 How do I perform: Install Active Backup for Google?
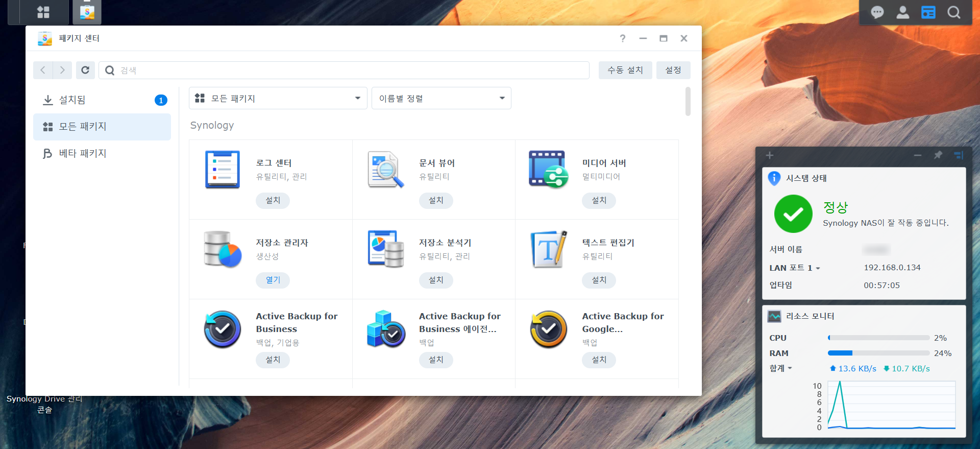pyautogui.click(x=599, y=360)
